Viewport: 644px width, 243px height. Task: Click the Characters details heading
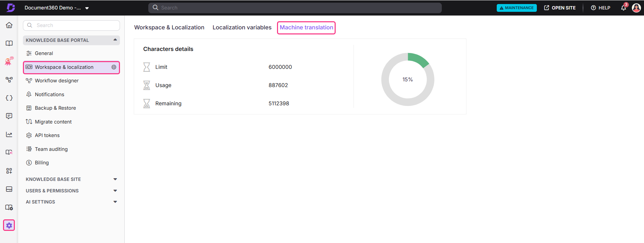tap(168, 49)
